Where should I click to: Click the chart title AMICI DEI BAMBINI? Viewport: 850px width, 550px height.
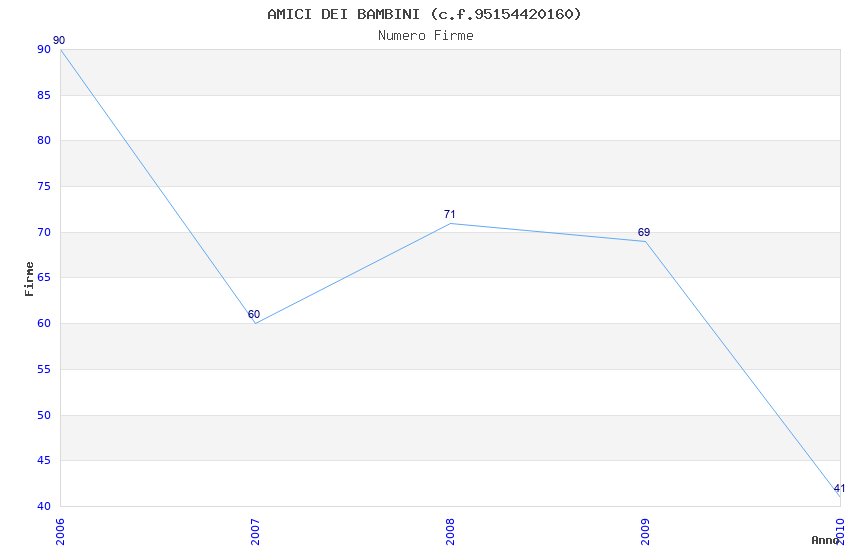(x=424, y=14)
